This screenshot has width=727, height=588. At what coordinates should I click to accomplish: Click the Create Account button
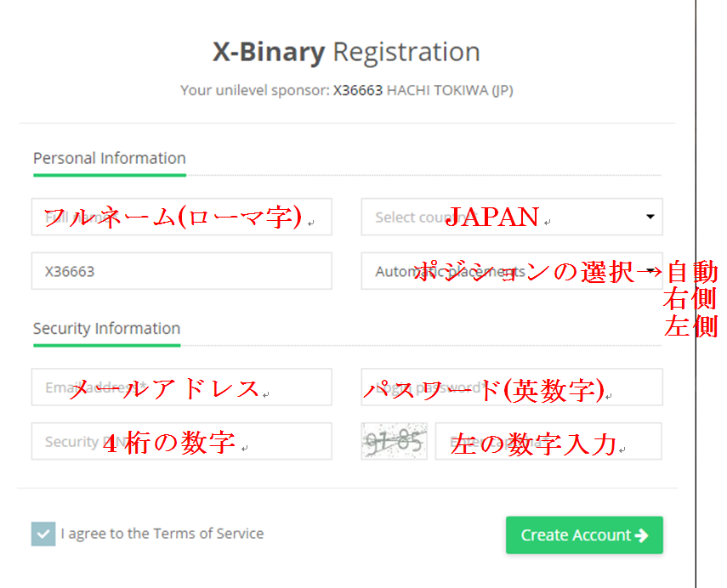tap(584, 535)
